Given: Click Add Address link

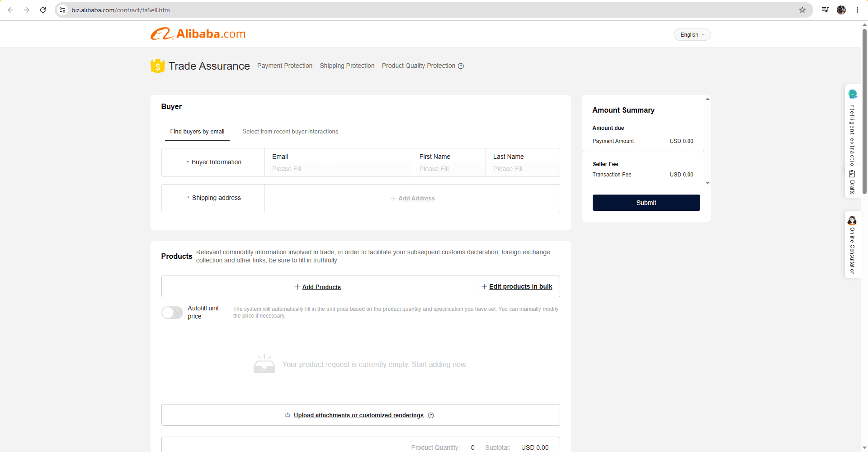Looking at the screenshot, I should point(416,198).
